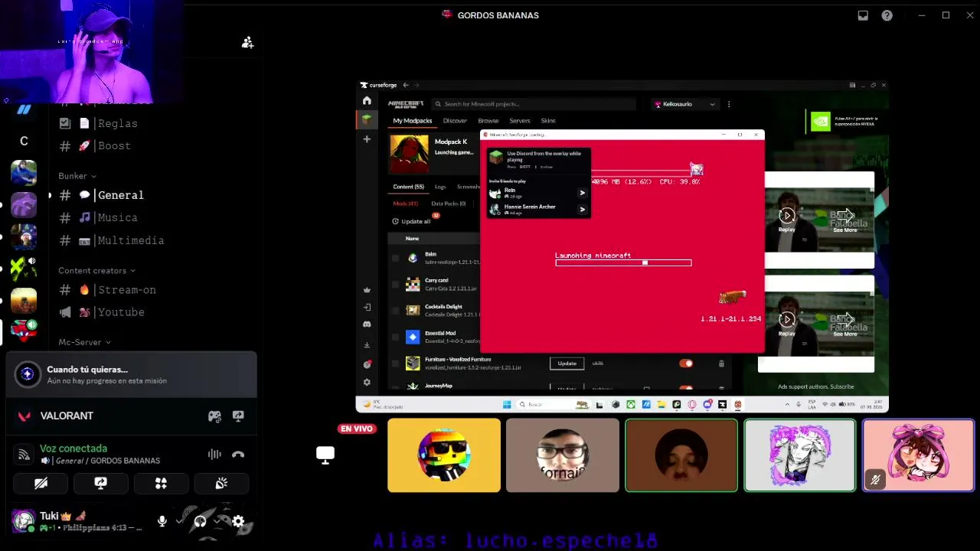Open the Discord inbox icon in title bar
The width and height of the screenshot is (980, 551).
pyautogui.click(x=863, y=15)
